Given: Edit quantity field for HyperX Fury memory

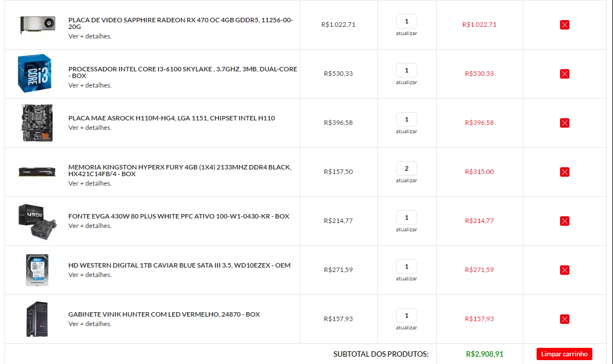Looking at the screenshot, I should point(407,168).
